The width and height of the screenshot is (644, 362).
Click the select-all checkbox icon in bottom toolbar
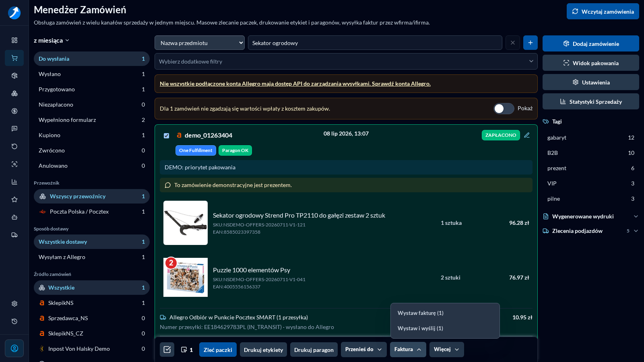[x=167, y=350]
